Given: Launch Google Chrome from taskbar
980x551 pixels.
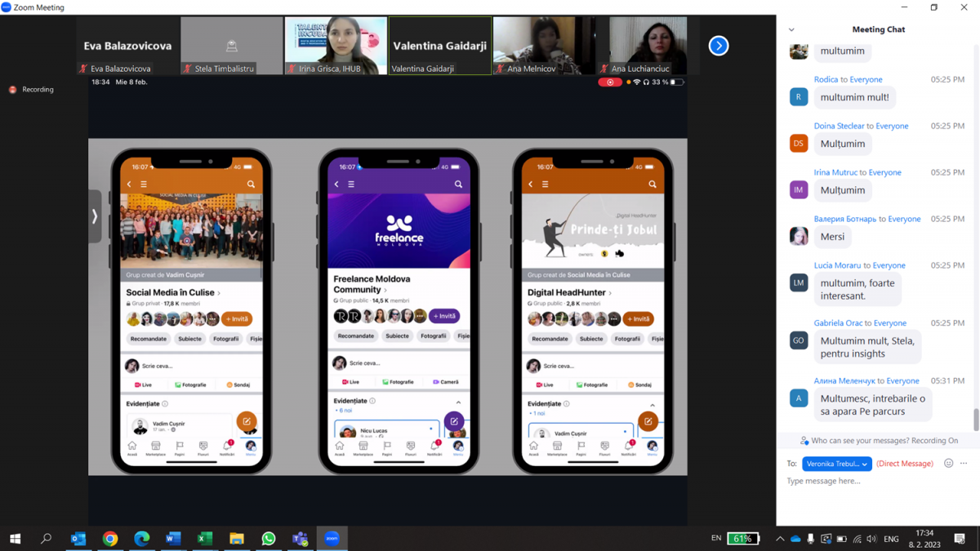Looking at the screenshot, I should 110,539.
